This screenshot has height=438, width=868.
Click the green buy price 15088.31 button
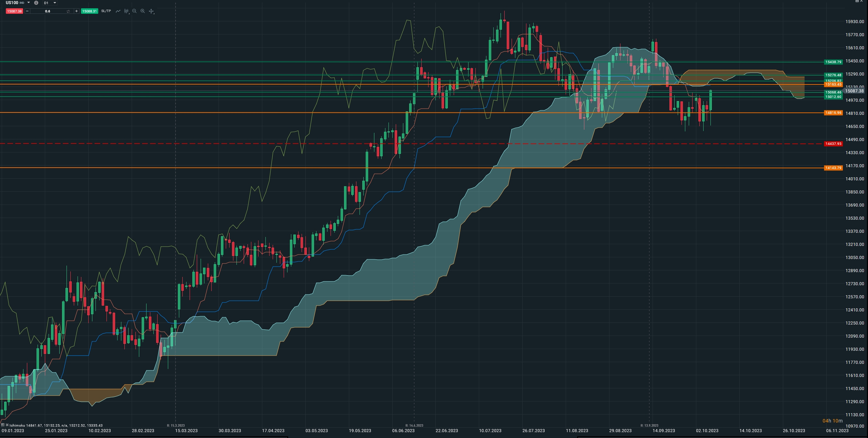(x=89, y=11)
